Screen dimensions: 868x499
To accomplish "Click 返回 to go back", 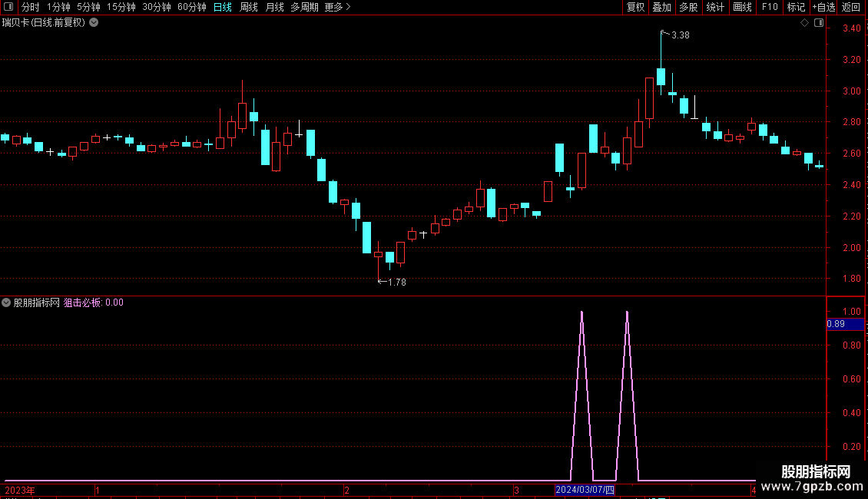I will pyautogui.click(x=851, y=7).
